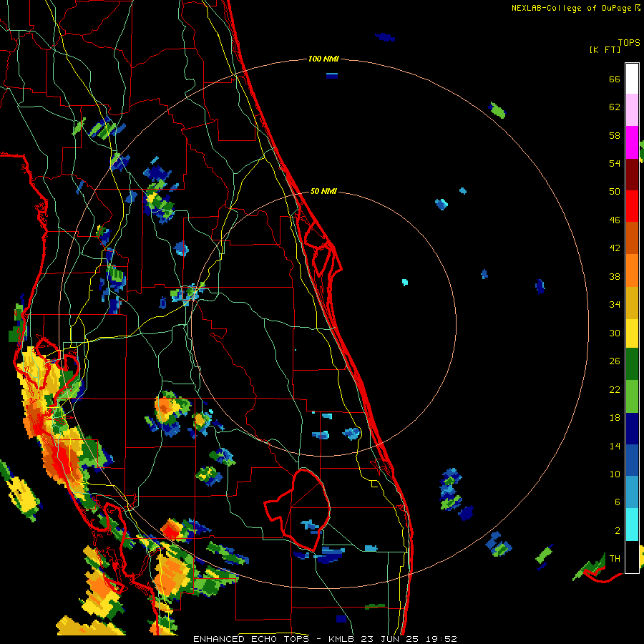
Task: Pick the cyan swatch near 2
Action: pos(632,525)
